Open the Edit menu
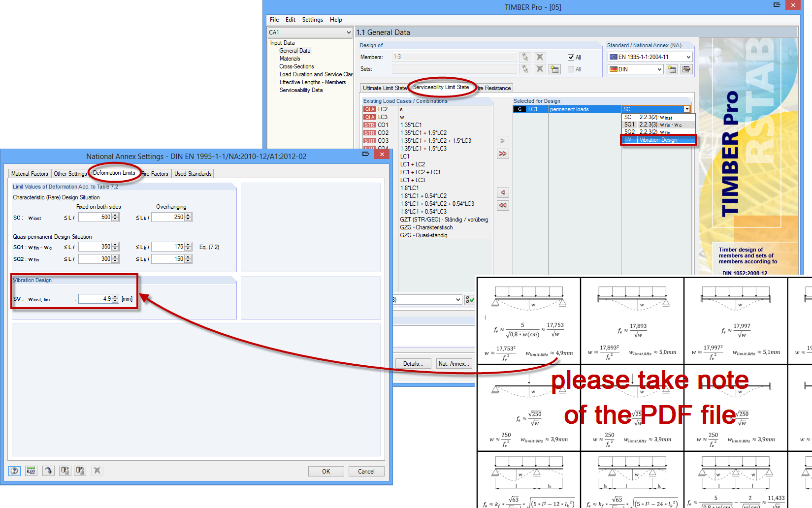 click(291, 20)
